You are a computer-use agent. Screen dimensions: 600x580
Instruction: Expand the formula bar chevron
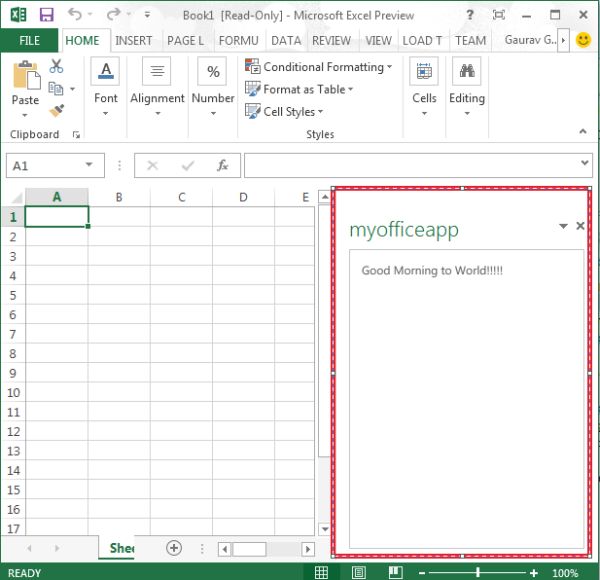(x=584, y=163)
